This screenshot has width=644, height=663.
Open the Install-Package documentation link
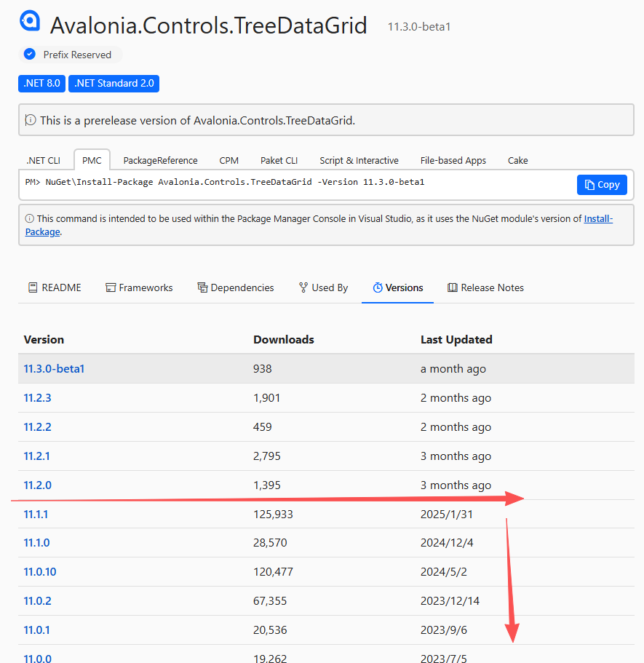(597, 218)
